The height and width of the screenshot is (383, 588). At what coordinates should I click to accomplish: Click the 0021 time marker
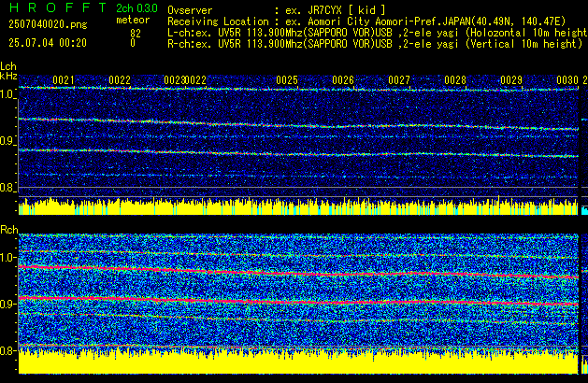tap(64, 80)
